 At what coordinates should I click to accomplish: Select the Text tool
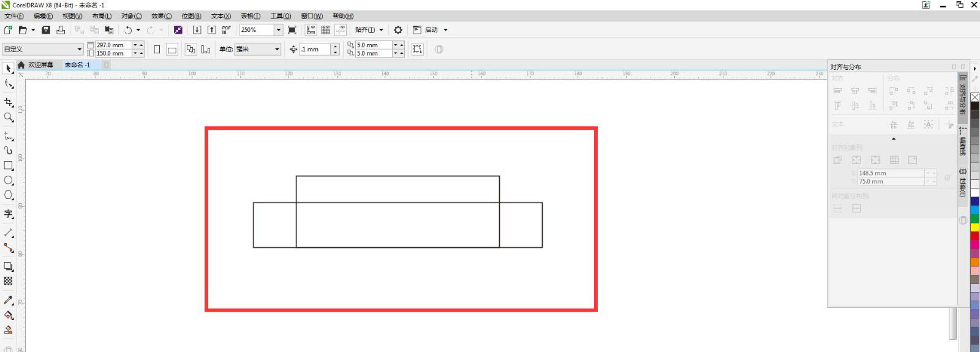(9, 214)
